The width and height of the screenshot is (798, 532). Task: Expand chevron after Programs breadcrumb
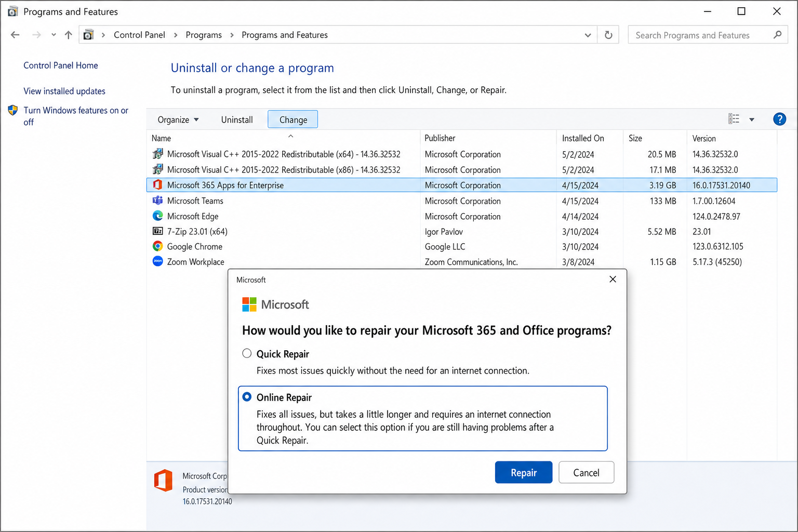(x=232, y=35)
